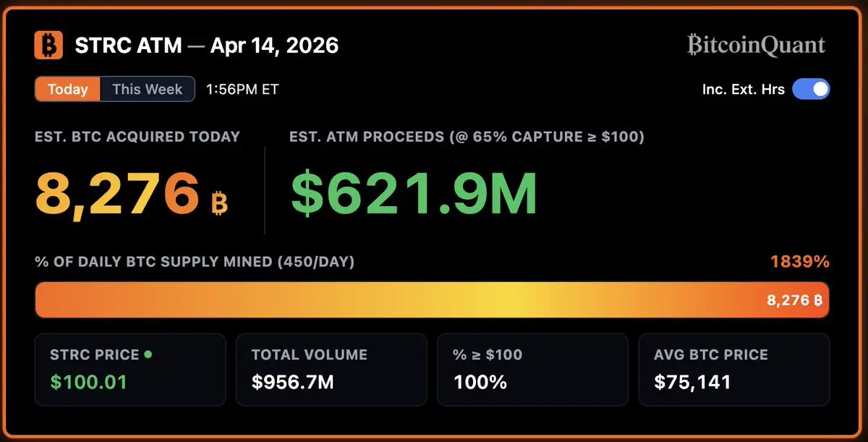868x442 pixels.
Task: Click the green dot next to STRC PRICE
Action: (148, 354)
